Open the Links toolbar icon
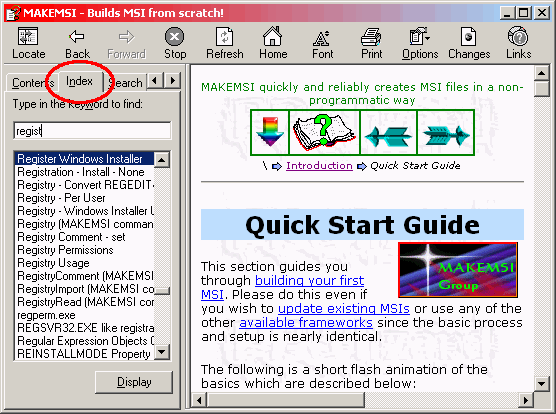 [518, 43]
